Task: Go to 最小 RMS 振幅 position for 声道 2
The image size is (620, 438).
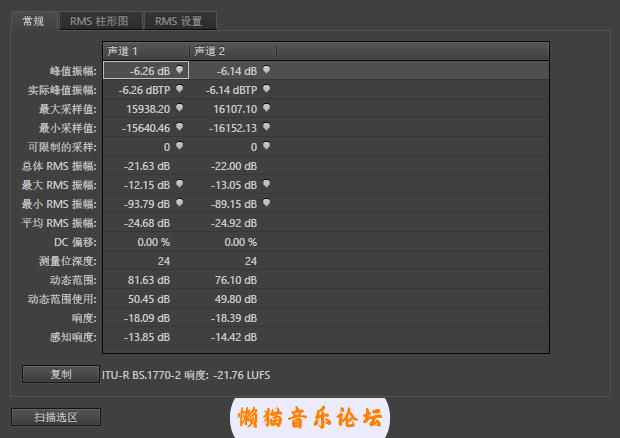Action: click(x=266, y=203)
